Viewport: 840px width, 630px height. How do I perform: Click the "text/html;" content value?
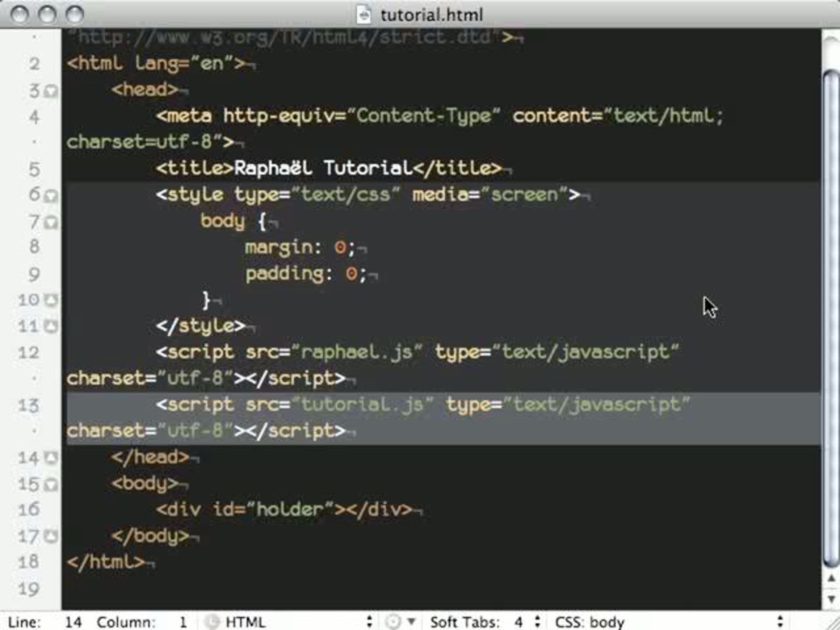pos(664,116)
